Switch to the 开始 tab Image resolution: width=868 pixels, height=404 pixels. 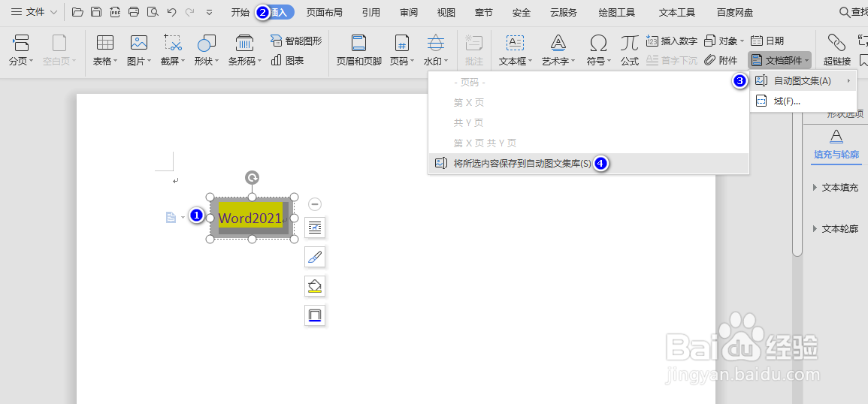click(240, 12)
